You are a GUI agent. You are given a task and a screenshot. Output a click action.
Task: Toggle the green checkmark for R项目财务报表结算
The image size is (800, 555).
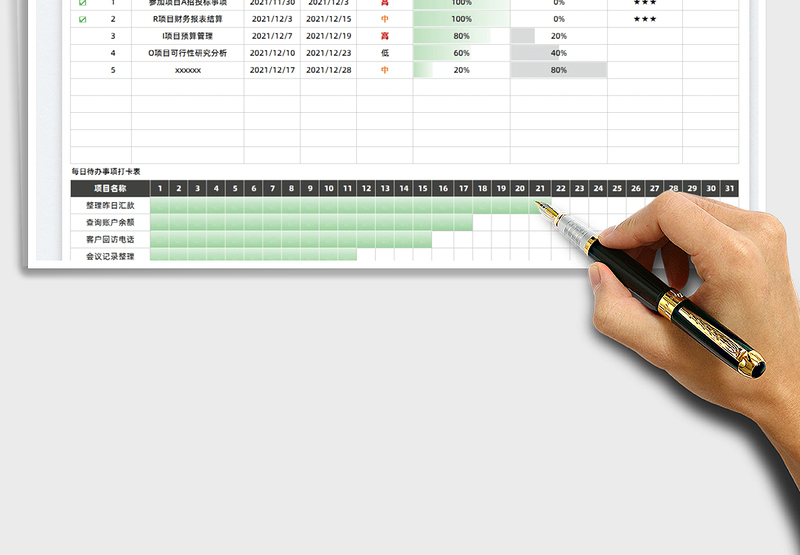(x=83, y=19)
